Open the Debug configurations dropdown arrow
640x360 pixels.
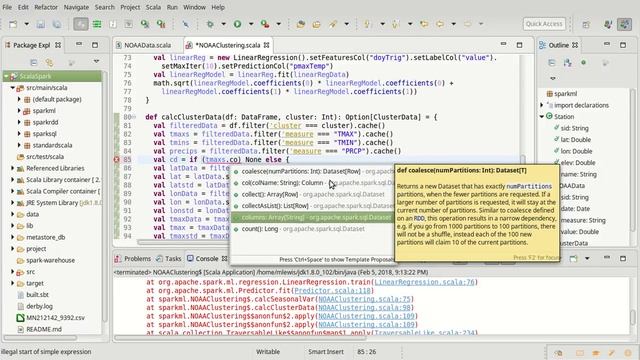223,24
